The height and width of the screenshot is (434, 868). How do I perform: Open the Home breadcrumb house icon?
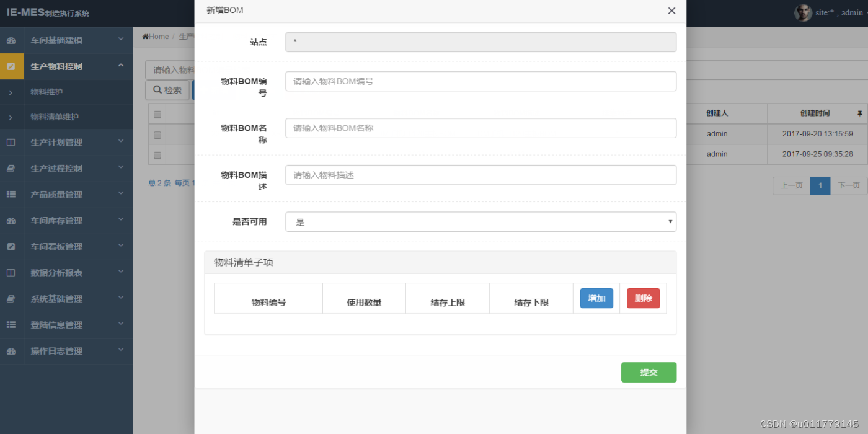pyautogui.click(x=145, y=36)
